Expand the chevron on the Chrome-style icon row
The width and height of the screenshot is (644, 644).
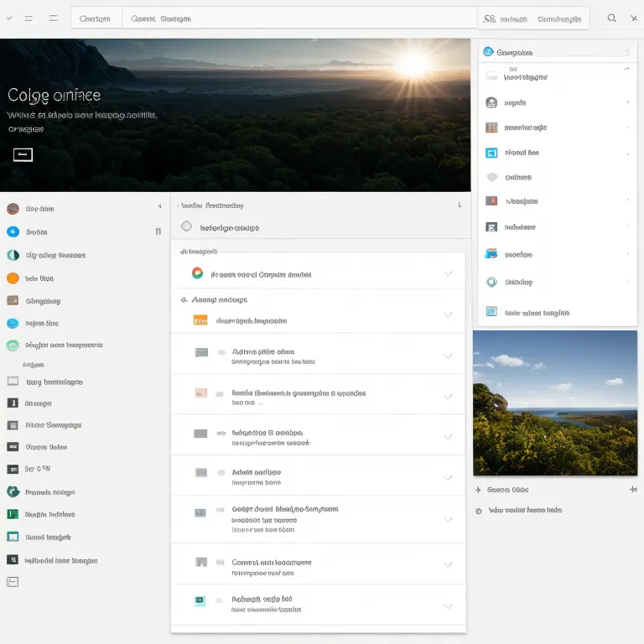(x=448, y=273)
